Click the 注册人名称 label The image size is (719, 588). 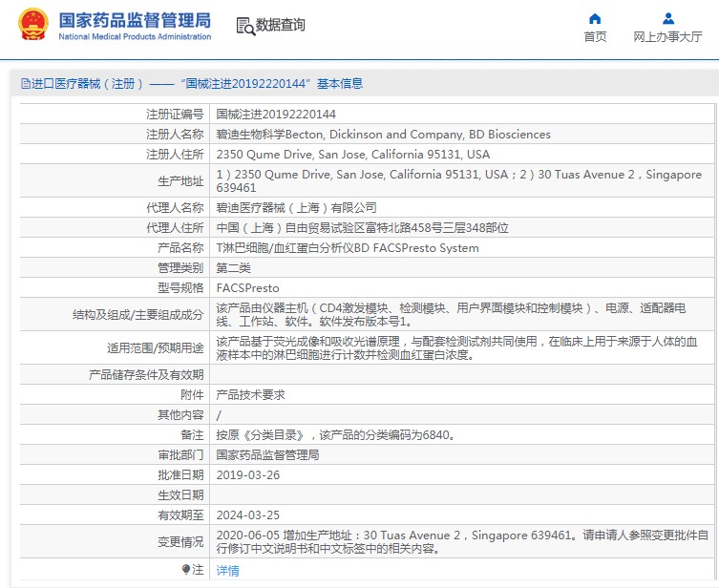175,135
